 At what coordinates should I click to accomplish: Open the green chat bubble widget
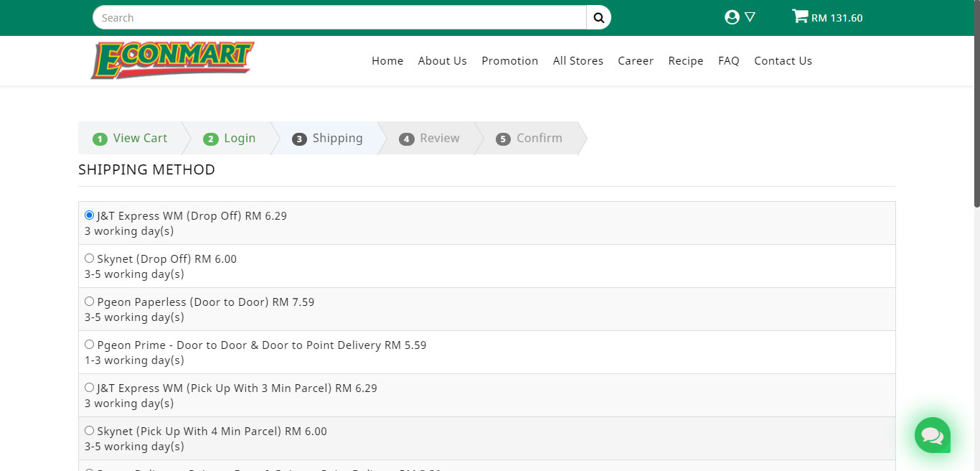[x=933, y=435]
